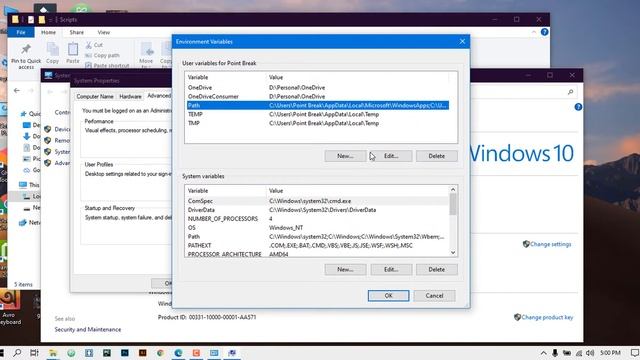
Task: Select Network icon in Explorer navigation pane
Action: pyautogui.click(x=23, y=222)
